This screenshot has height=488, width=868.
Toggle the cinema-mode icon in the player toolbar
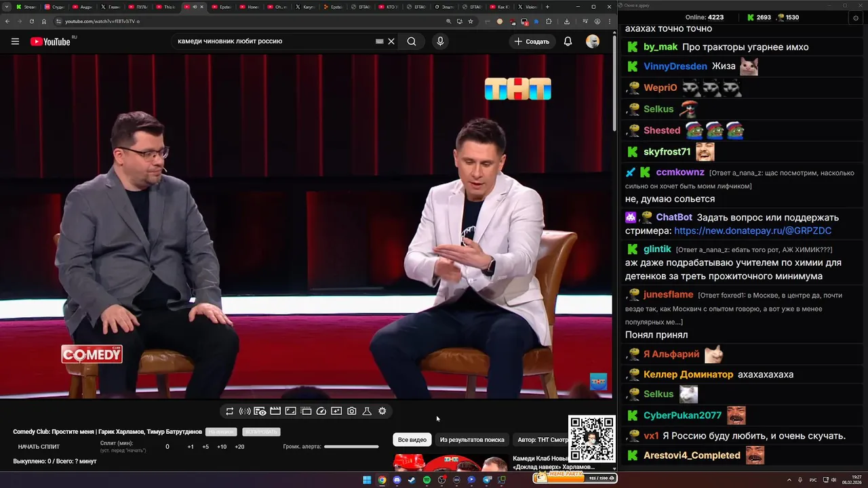[306, 411]
